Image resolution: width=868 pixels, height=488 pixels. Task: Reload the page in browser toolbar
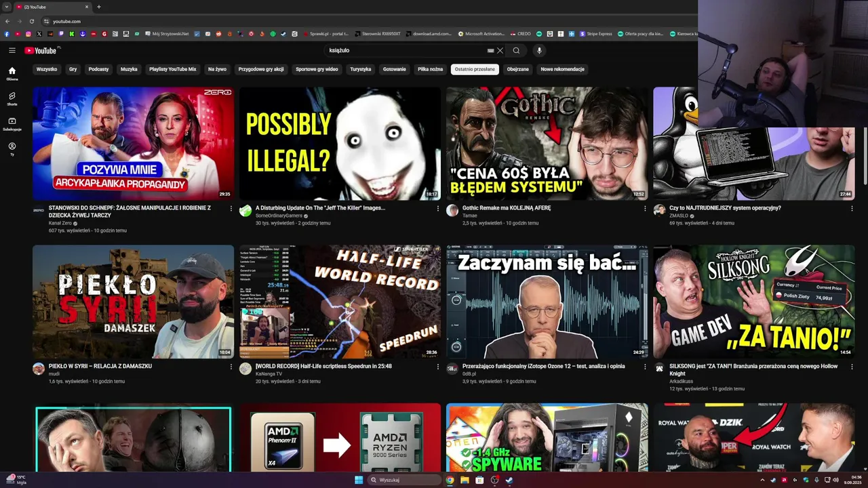click(31, 21)
